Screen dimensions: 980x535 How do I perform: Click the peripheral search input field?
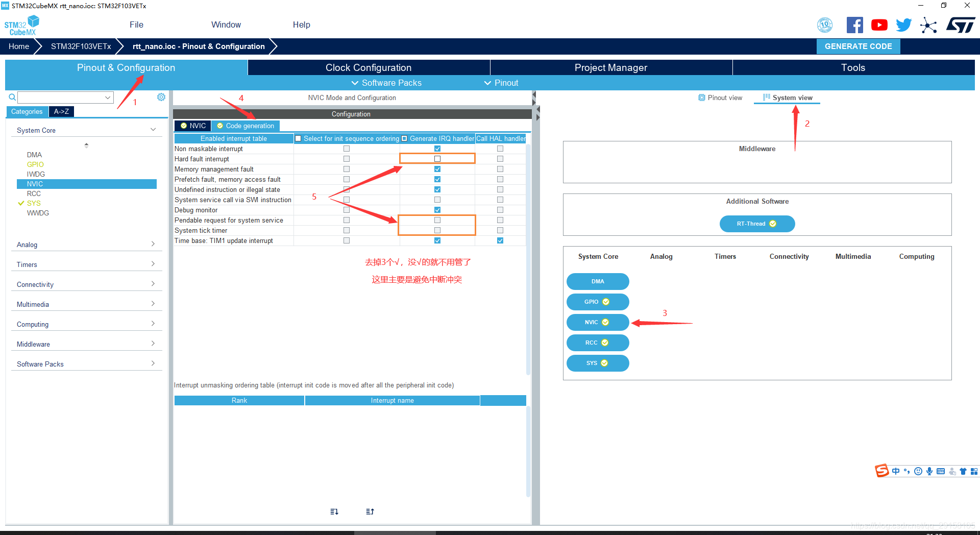pyautogui.click(x=61, y=97)
